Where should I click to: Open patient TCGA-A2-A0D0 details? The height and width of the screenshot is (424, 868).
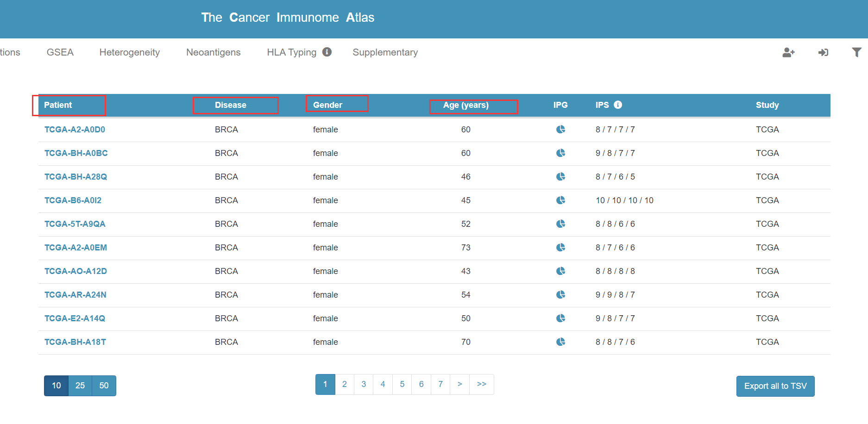pyautogui.click(x=75, y=130)
